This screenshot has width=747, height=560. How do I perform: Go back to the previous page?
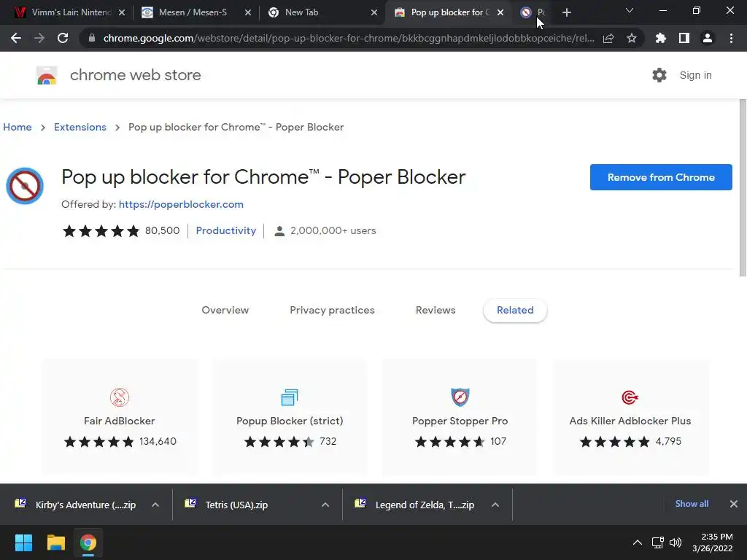pyautogui.click(x=16, y=38)
